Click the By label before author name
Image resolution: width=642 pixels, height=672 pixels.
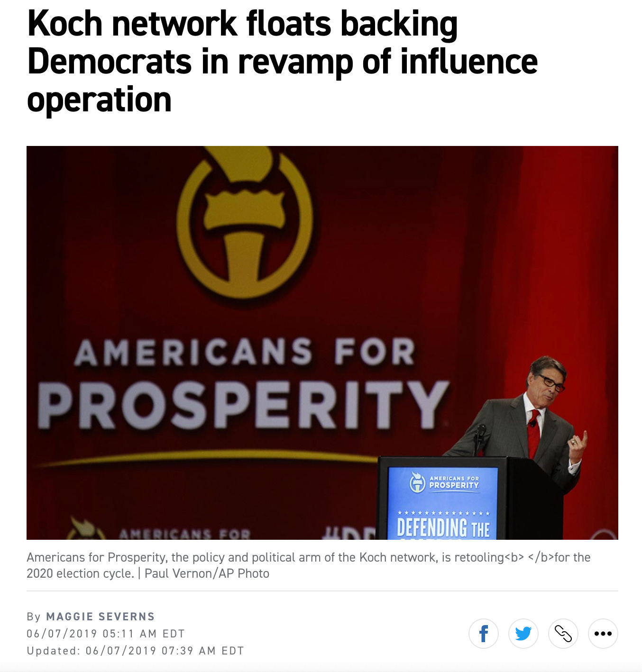[34, 617]
